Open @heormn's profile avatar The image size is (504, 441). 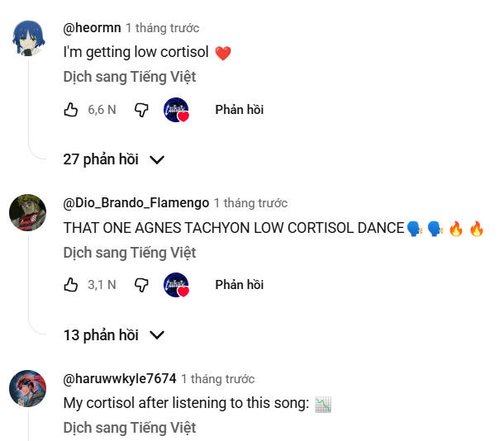coord(27,37)
